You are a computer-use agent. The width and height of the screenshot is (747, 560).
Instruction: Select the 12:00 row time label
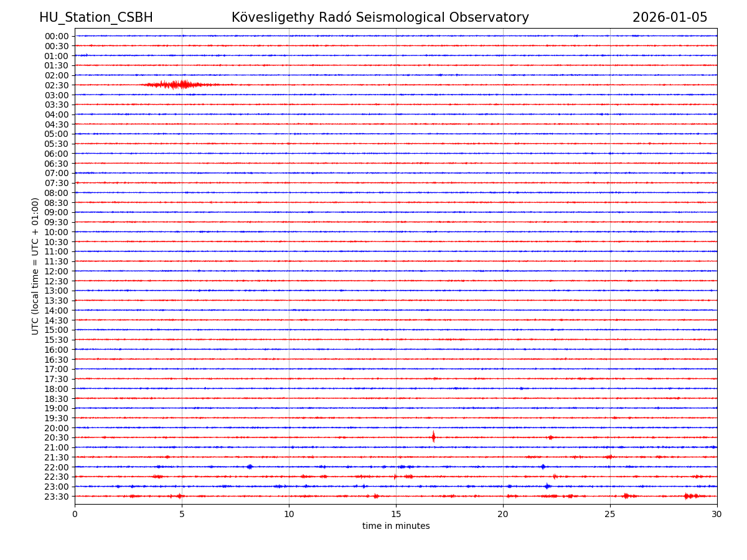coord(57,271)
